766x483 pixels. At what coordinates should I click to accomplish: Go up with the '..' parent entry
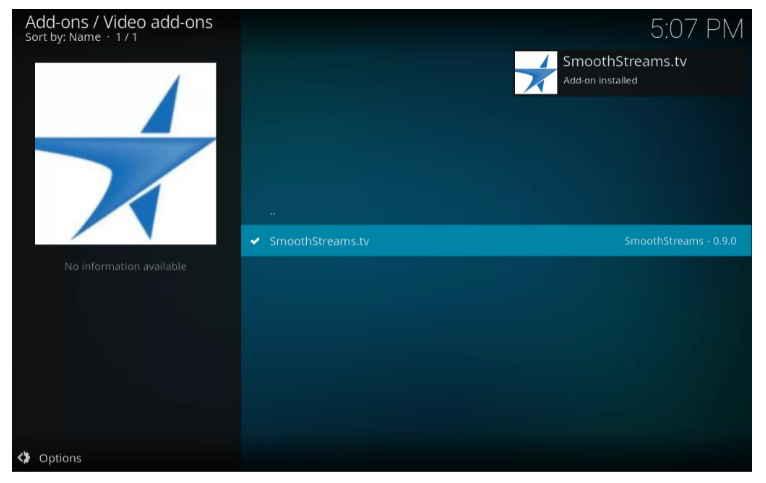(x=273, y=213)
